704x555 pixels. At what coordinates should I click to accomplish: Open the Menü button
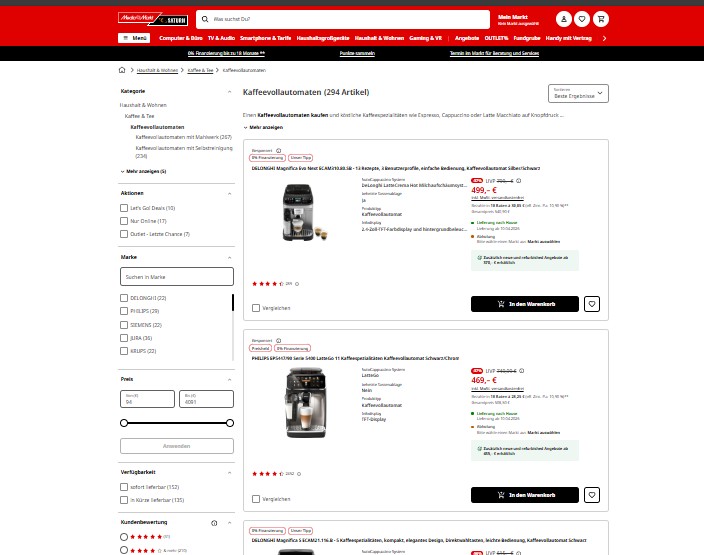click(x=134, y=38)
